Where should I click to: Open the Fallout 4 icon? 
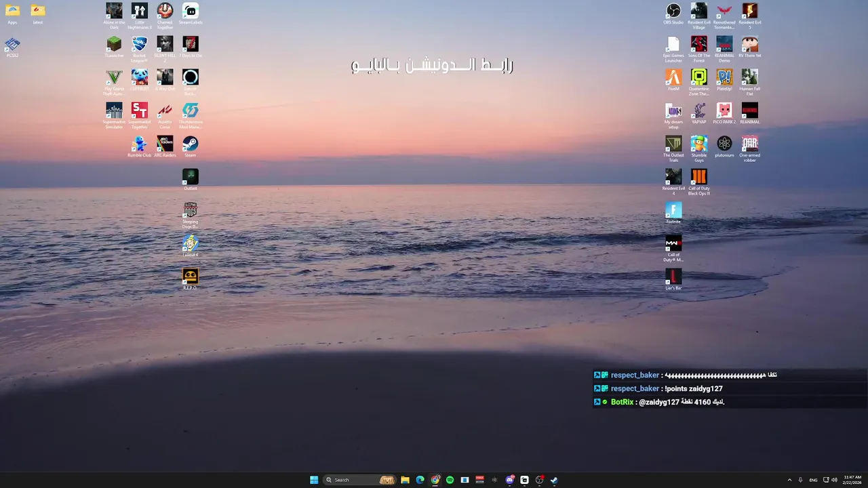[191, 246]
